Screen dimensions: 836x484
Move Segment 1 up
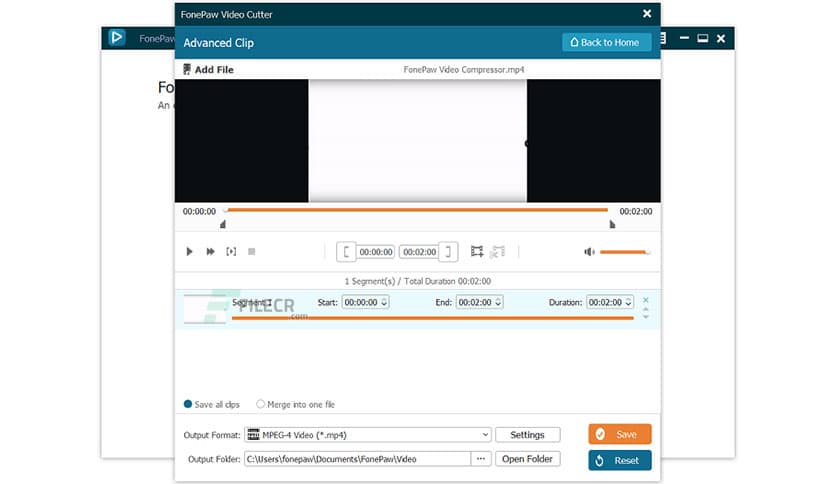click(x=646, y=309)
